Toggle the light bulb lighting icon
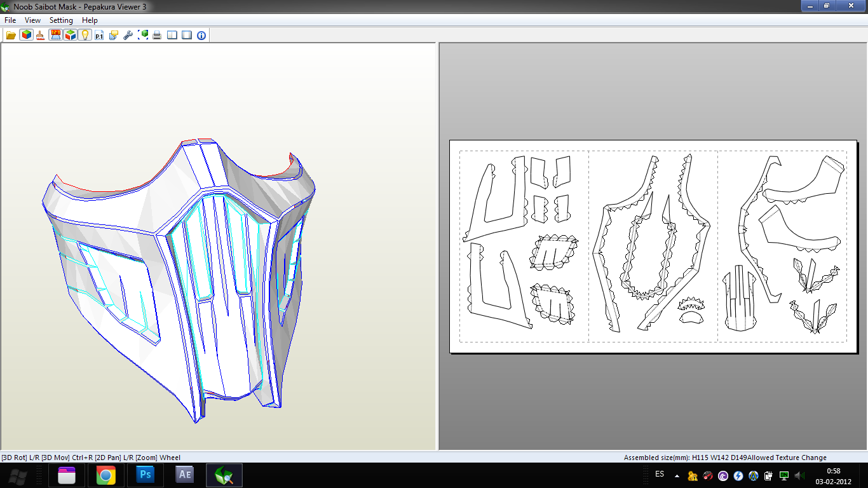Viewport: 868px width, 488px height. click(x=85, y=35)
